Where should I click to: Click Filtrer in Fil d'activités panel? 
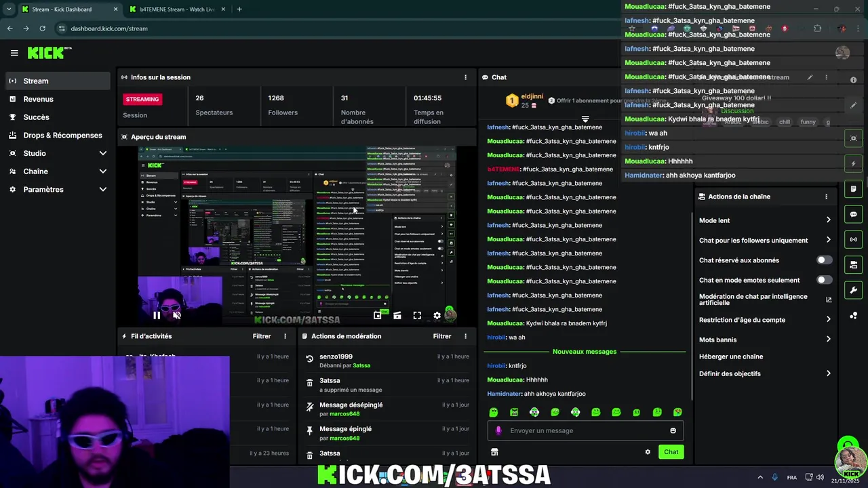262,336
